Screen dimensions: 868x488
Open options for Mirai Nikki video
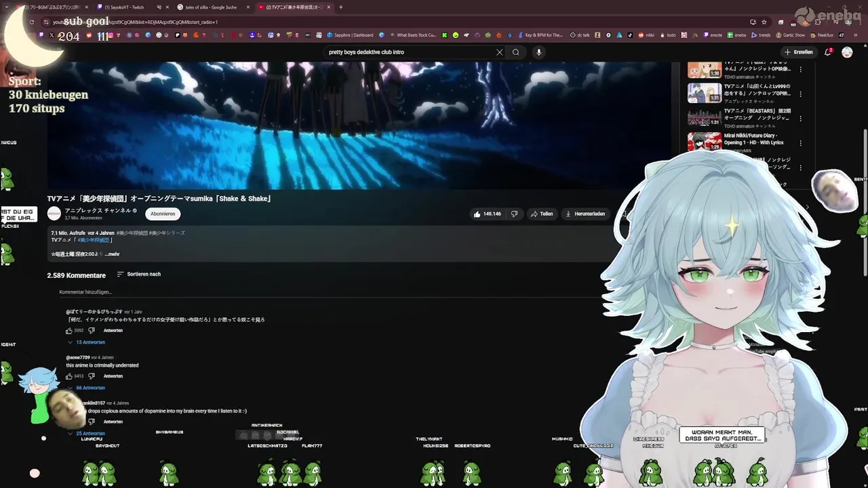[800, 143]
